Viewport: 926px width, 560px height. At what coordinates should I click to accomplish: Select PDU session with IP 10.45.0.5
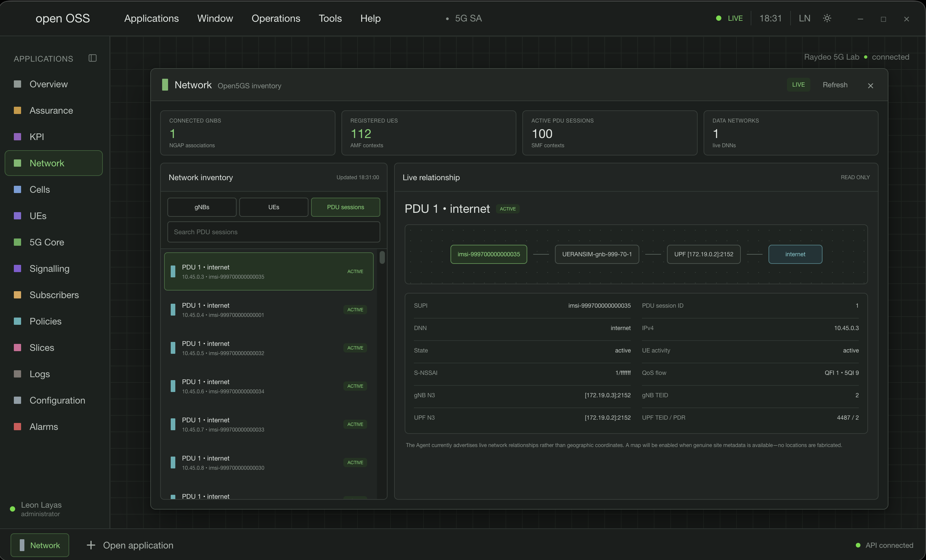[x=269, y=348]
